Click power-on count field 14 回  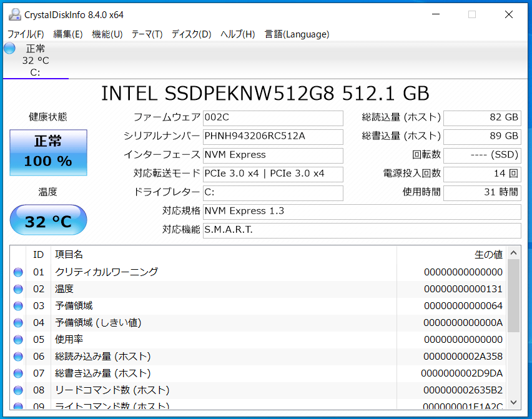[x=482, y=174]
